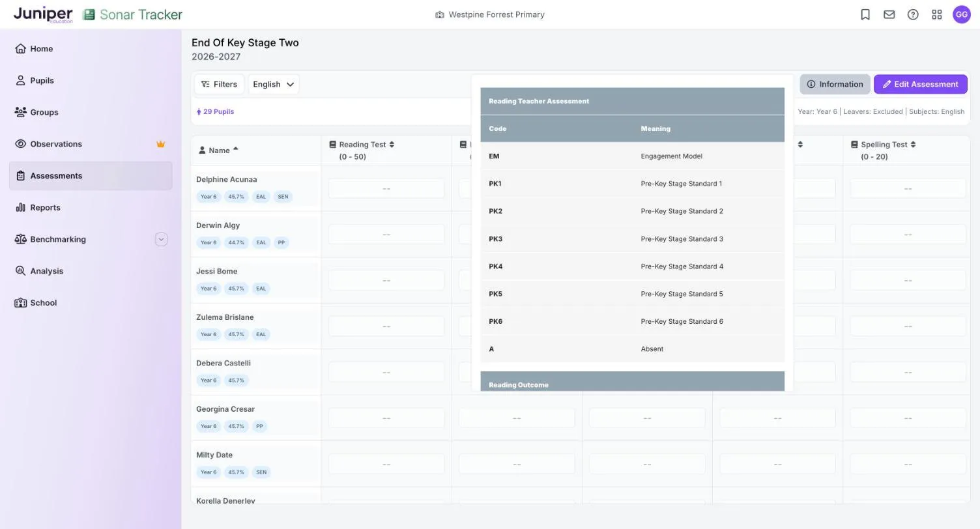Sort the Reading Test column
This screenshot has width=980, height=529.
(x=392, y=145)
